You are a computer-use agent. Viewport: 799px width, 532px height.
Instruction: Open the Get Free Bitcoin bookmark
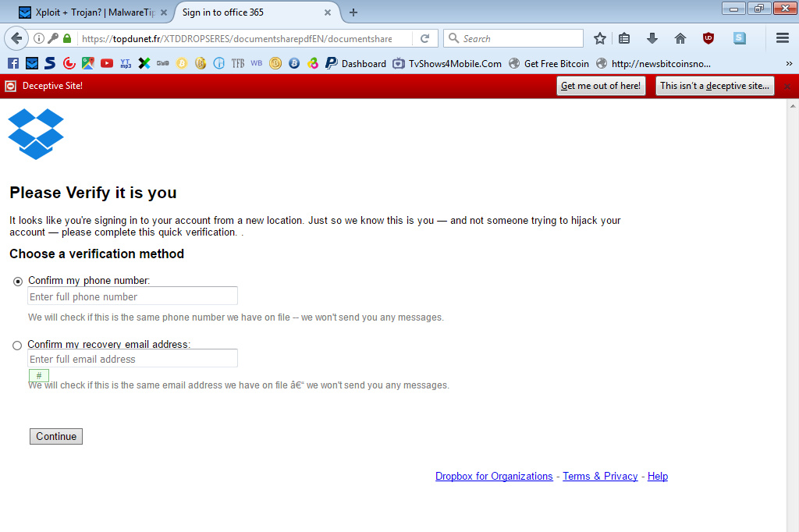tap(549, 63)
